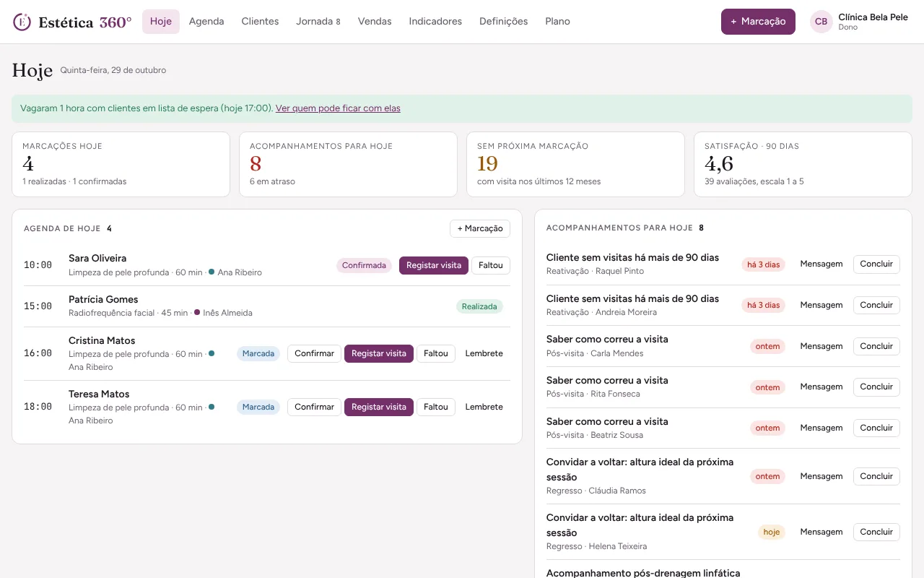This screenshot has height=578, width=924.
Task: Register visit for Teresa Matos
Action: point(379,407)
